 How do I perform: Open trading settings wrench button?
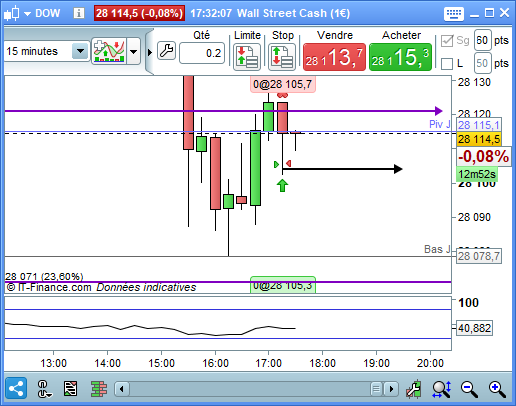point(166,51)
